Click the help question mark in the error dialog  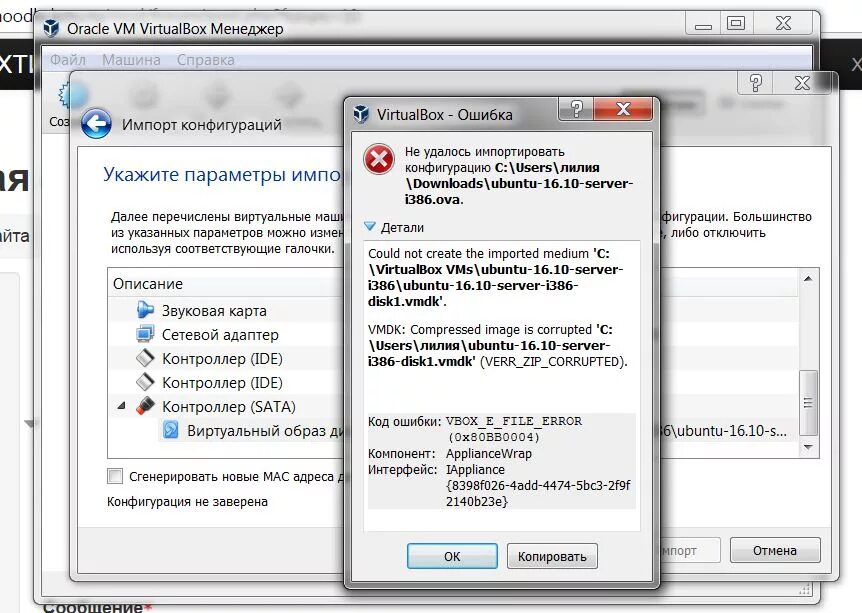click(576, 108)
